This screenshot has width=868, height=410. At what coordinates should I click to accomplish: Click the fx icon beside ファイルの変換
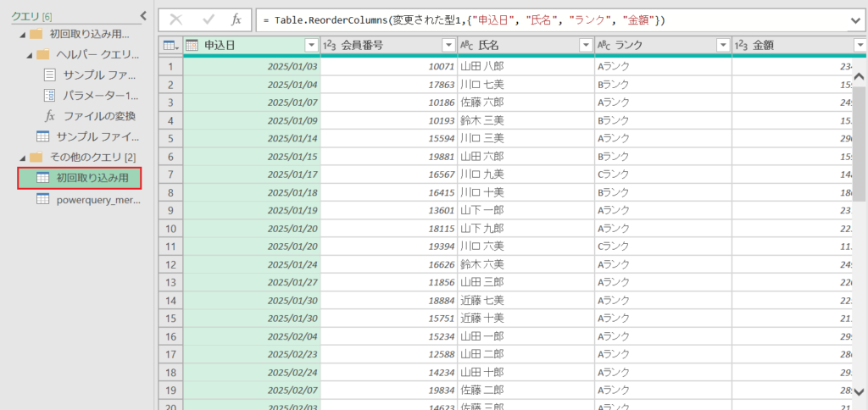coord(50,116)
